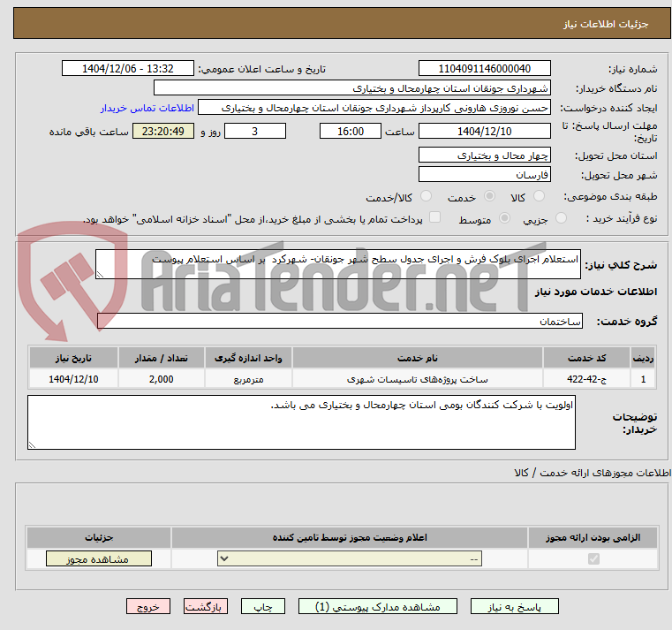Screen dimensions: 672x630
Task: Click the general need description textarea
Action: [337, 264]
